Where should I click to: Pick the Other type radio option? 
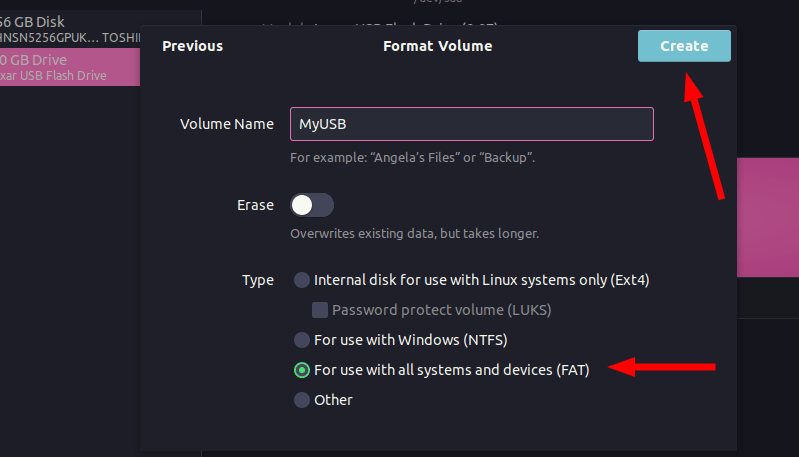(302, 400)
